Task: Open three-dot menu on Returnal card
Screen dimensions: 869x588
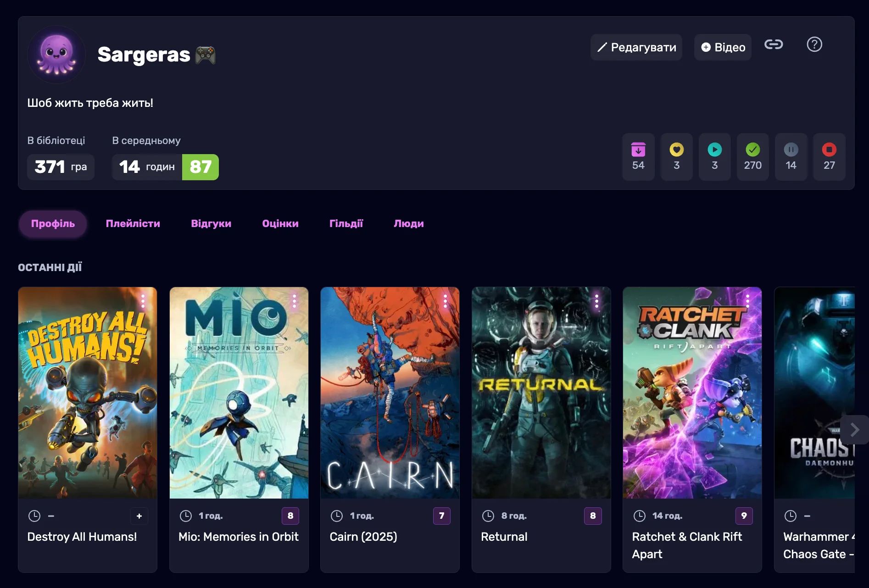Action: [x=596, y=301]
